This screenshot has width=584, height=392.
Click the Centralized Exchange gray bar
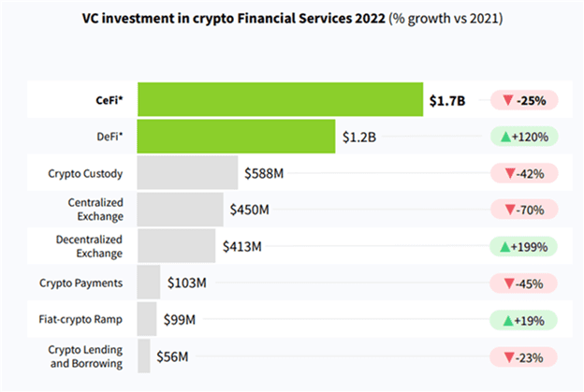[180, 210]
